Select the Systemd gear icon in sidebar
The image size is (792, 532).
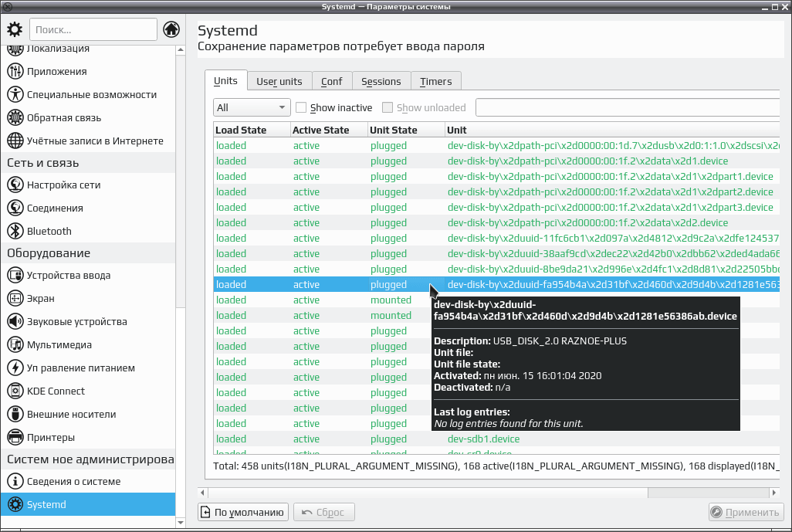coord(15,505)
